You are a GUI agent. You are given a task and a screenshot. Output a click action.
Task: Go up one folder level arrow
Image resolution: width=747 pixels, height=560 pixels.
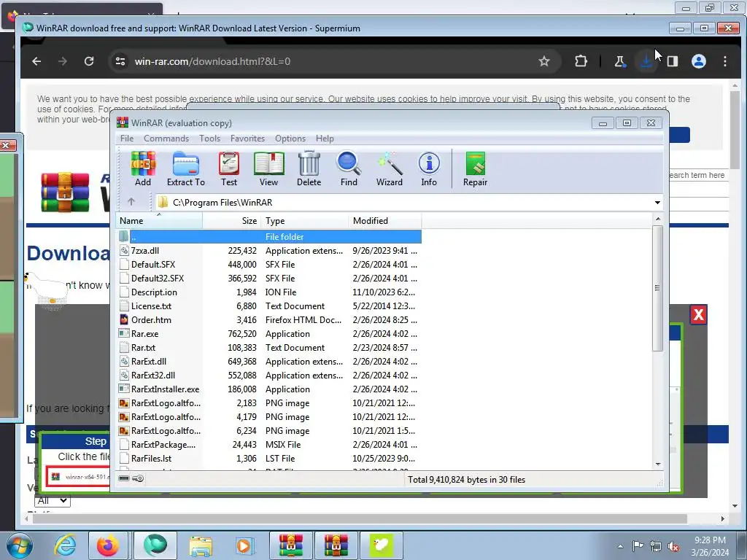[131, 202]
